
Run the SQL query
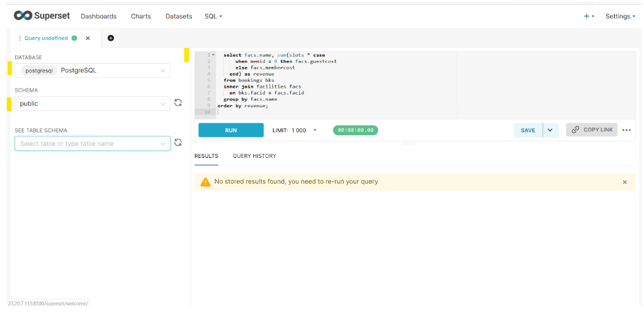point(231,130)
